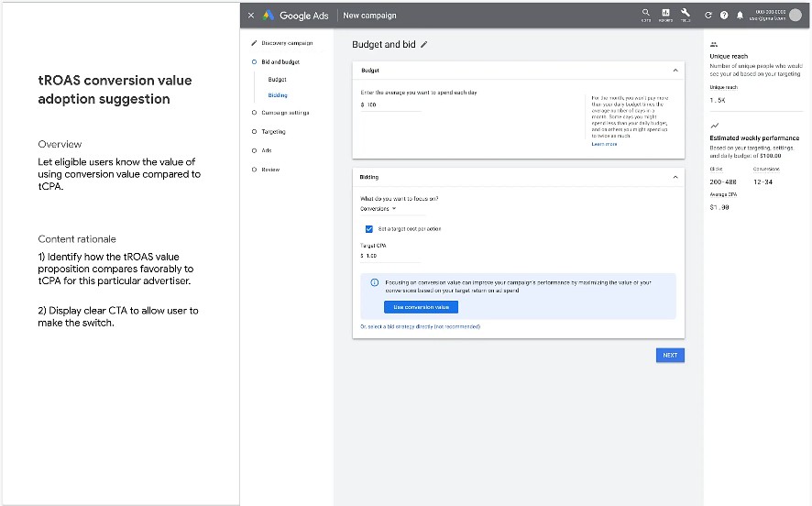
Task: Collapse the Bidding card
Action: pos(675,177)
